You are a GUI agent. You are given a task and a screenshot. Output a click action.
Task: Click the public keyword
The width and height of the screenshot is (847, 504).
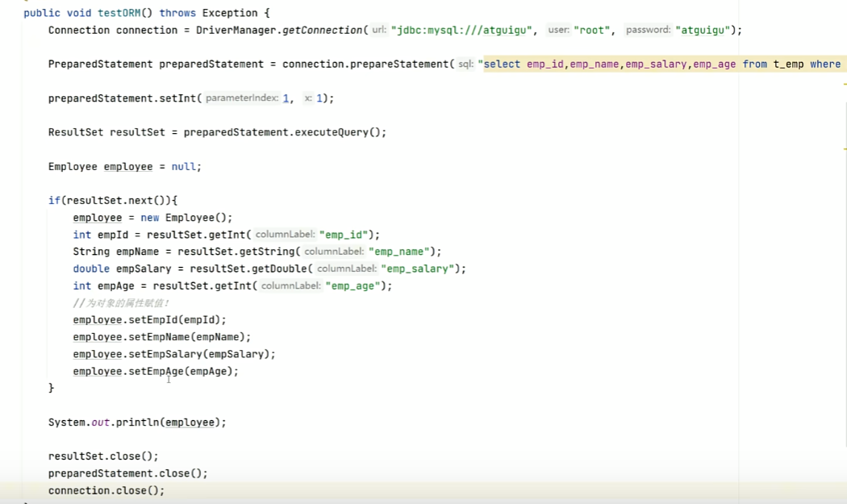click(42, 13)
